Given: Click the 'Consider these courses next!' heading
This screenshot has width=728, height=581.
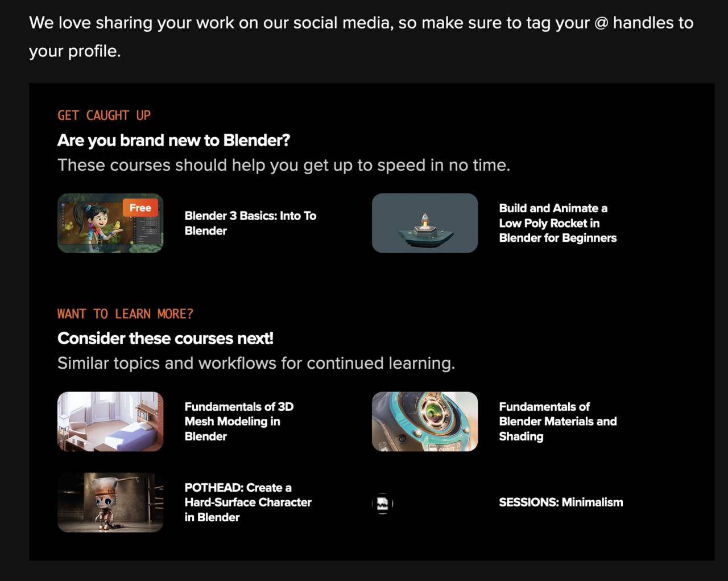Looking at the screenshot, I should [166, 339].
